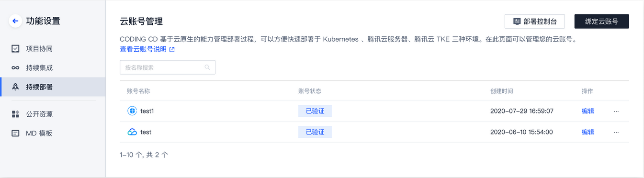The width and height of the screenshot is (644, 178).
Task: Focus the 按名称搜索 search field
Action: [x=168, y=67]
